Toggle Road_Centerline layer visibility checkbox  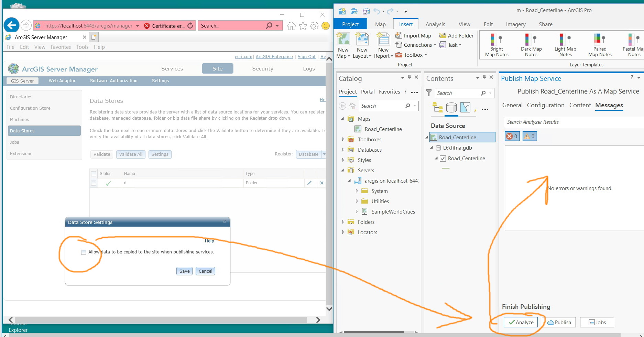443,159
